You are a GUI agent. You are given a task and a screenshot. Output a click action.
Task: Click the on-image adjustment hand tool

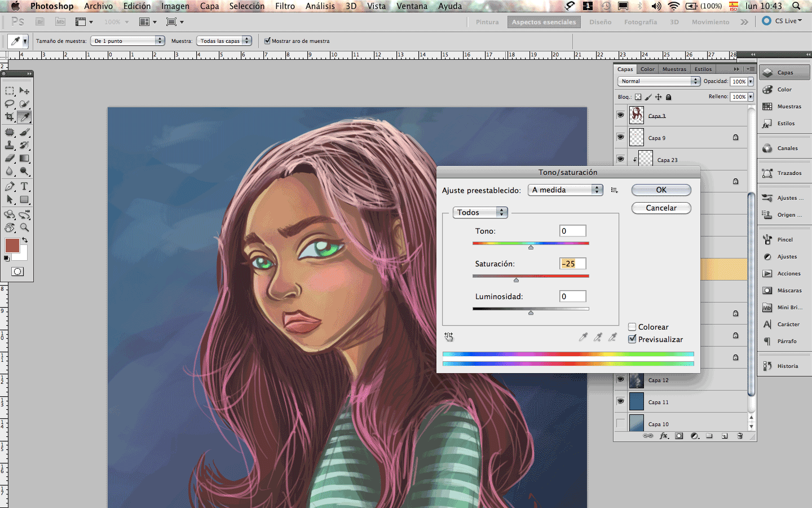point(449,336)
